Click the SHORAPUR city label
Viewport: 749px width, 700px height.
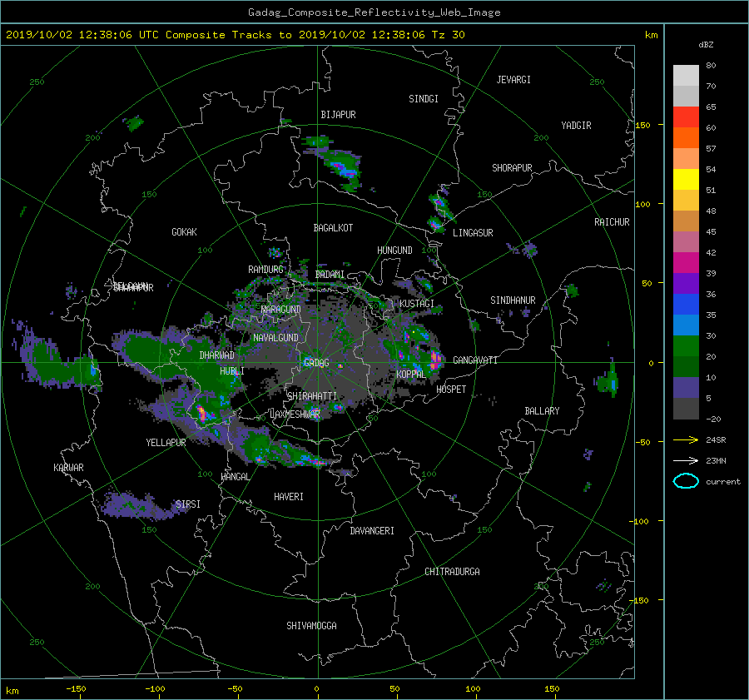(512, 167)
